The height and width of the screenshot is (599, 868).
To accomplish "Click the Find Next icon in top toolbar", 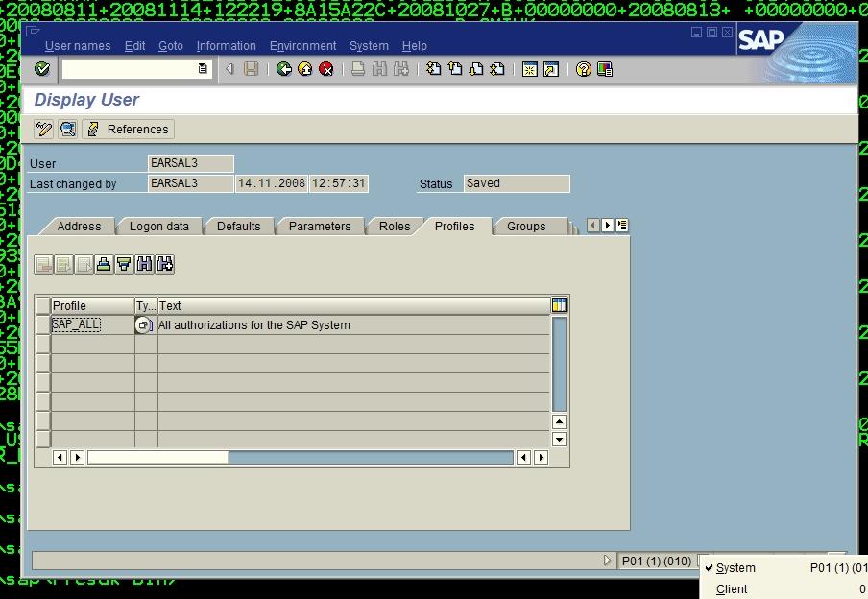I will 400,69.
